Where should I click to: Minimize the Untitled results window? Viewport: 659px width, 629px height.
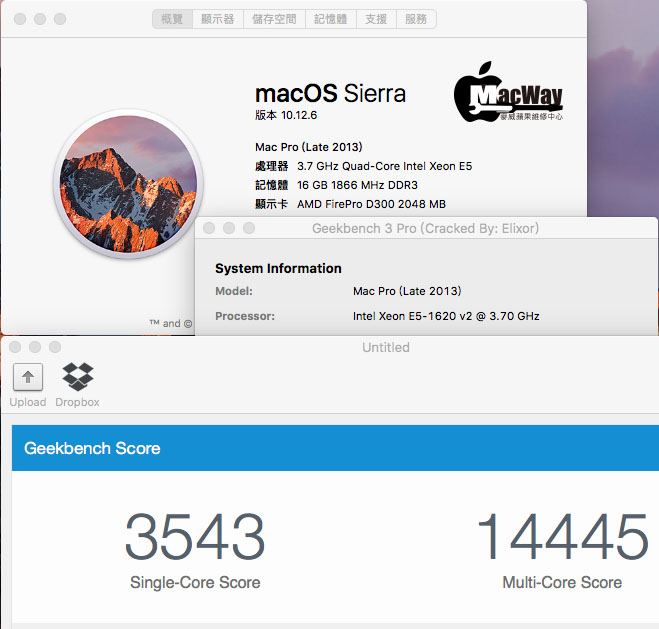(x=35, y=347)
